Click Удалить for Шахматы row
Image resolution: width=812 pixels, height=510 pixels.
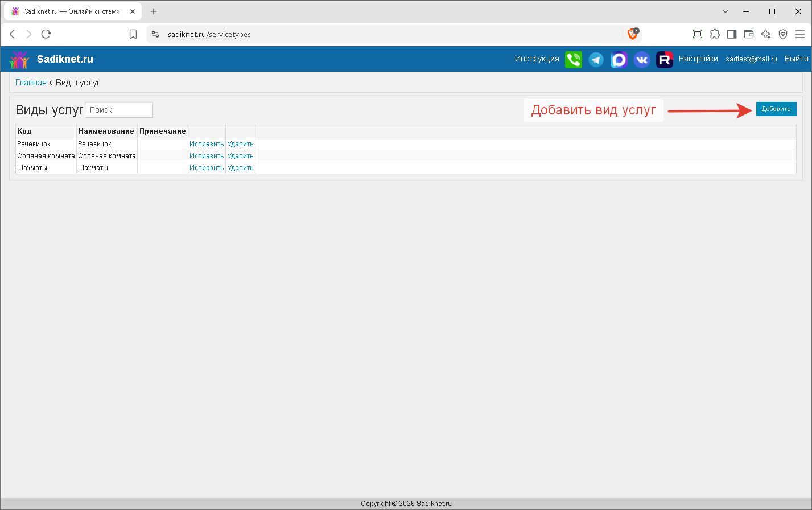tap(240, 168)
